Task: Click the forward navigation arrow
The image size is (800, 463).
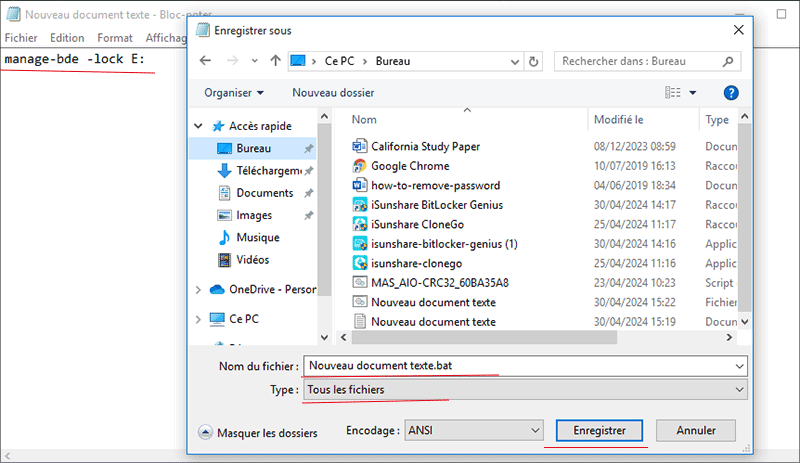Action: pos(233,61)
